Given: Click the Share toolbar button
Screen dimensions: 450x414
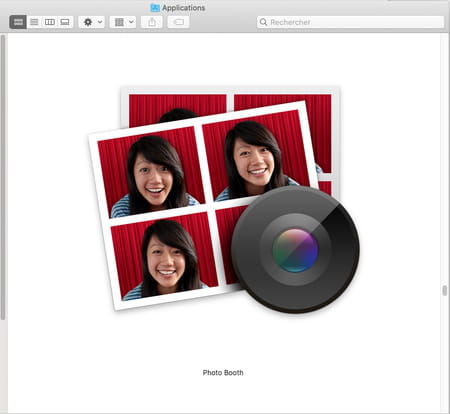Looking at the screenshot, I should [x=152, y=22].
